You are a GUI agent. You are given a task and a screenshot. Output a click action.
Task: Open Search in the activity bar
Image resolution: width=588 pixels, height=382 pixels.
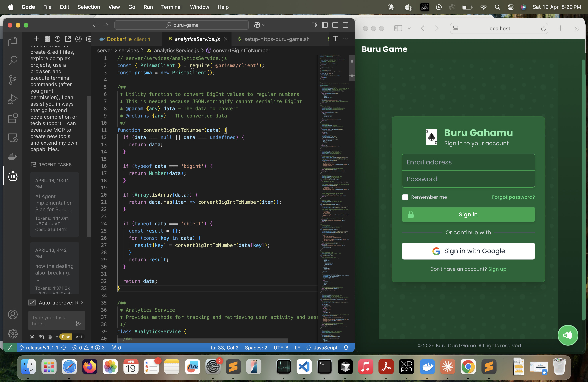[x=13, y=61]
